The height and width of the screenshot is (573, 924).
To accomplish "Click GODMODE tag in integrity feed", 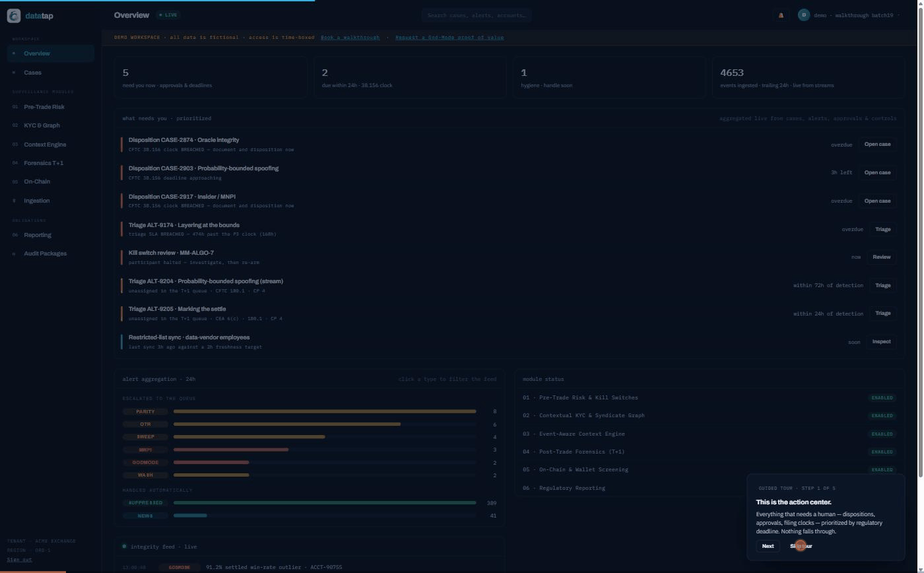I will (179, 568).
